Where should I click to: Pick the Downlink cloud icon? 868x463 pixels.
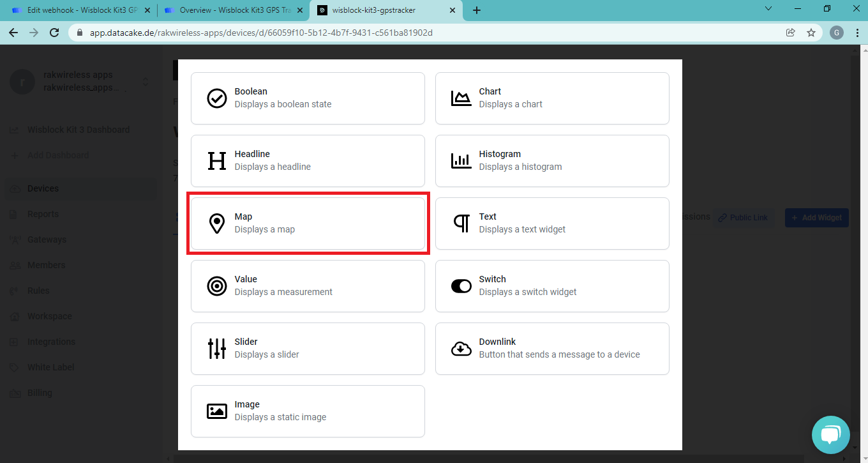click(x=461, y=349)
